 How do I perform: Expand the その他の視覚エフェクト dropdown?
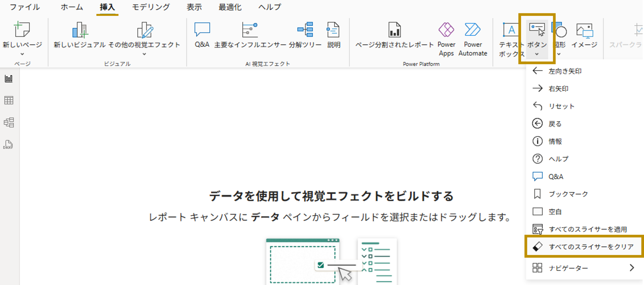coord(144,54)
